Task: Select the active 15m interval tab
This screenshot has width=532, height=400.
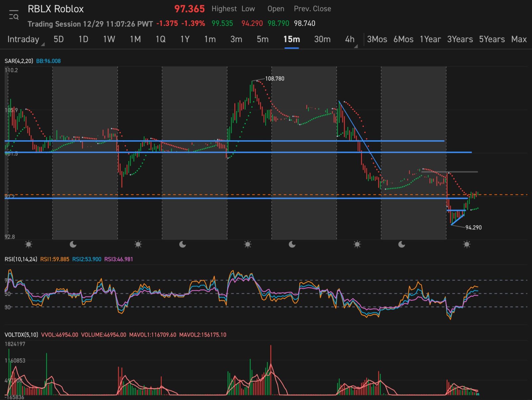Action: (292, 39)
